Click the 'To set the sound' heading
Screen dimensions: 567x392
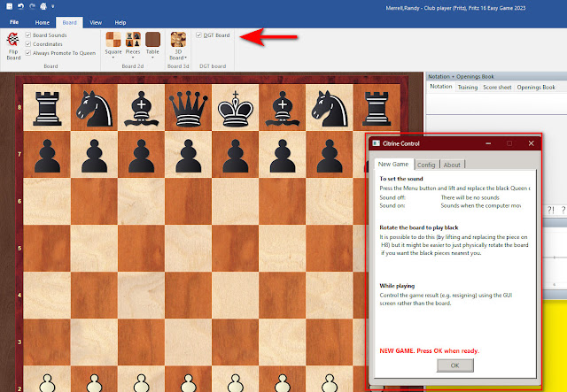pos(401,179)
